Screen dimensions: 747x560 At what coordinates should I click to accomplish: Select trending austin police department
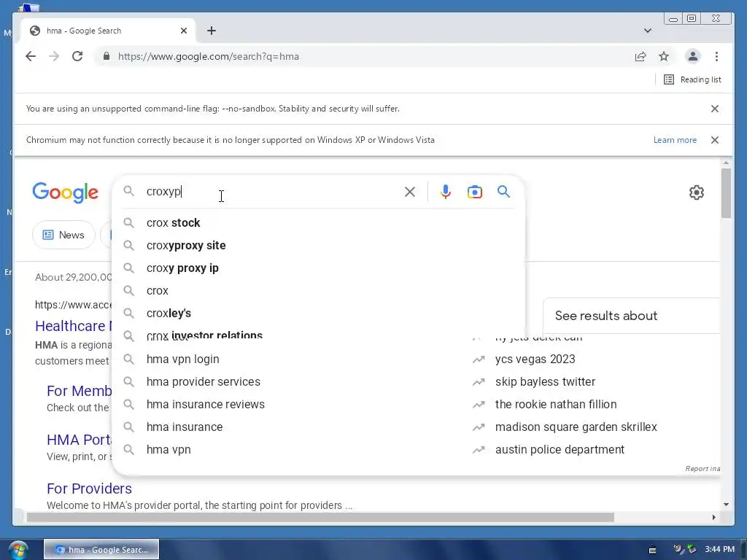[560, 449]
